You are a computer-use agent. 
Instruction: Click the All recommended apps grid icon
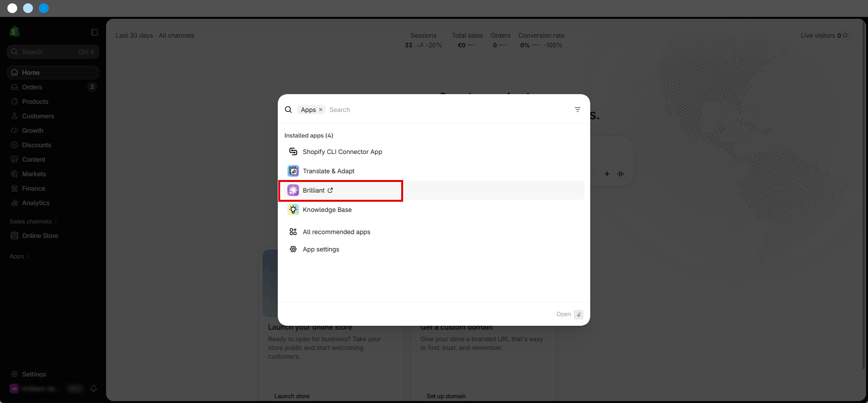(x=293, y=232)
